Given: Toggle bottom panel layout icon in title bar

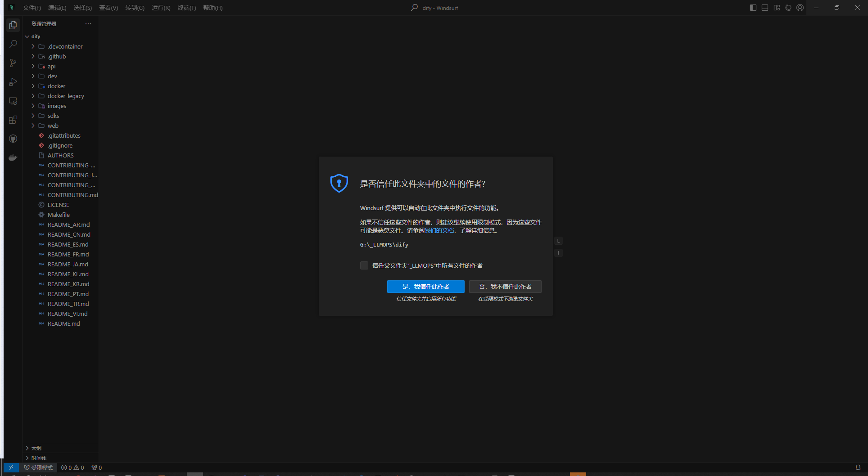Looking at the screenshot, I should (x=765, y=8).
